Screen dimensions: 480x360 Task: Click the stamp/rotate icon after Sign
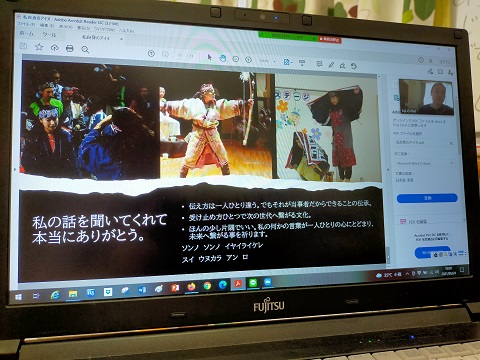coord(354,66)
